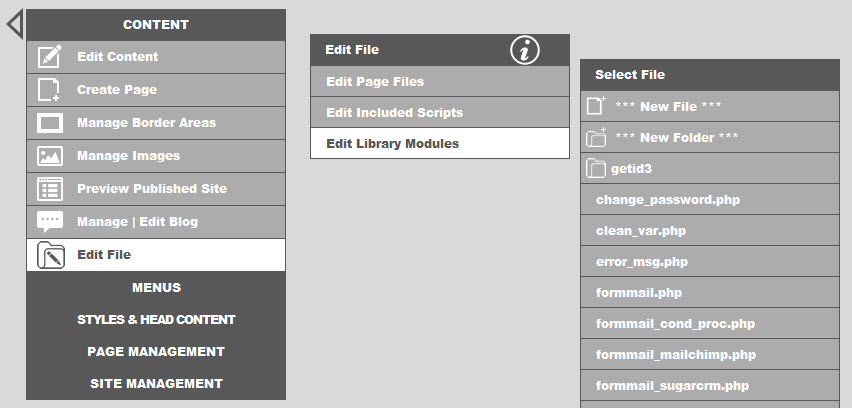Create a folder via *** New Folder ***
The height and width of the screenshot is (408, 852).
(710, 137)
